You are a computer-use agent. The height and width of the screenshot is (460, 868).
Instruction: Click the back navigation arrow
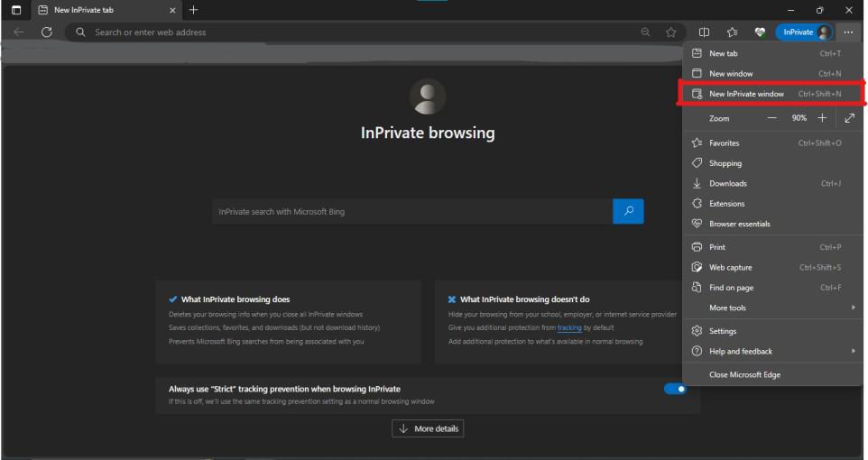19,32
